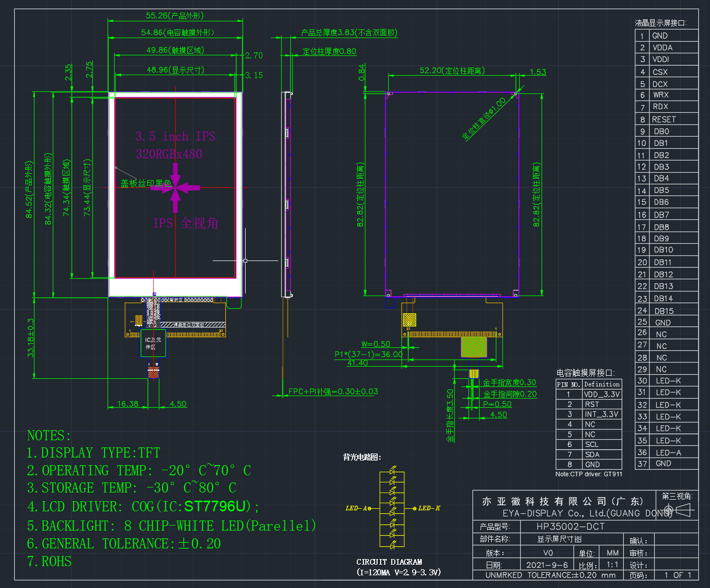Click 'RESET' in the LCD pin table

point(664,119)
